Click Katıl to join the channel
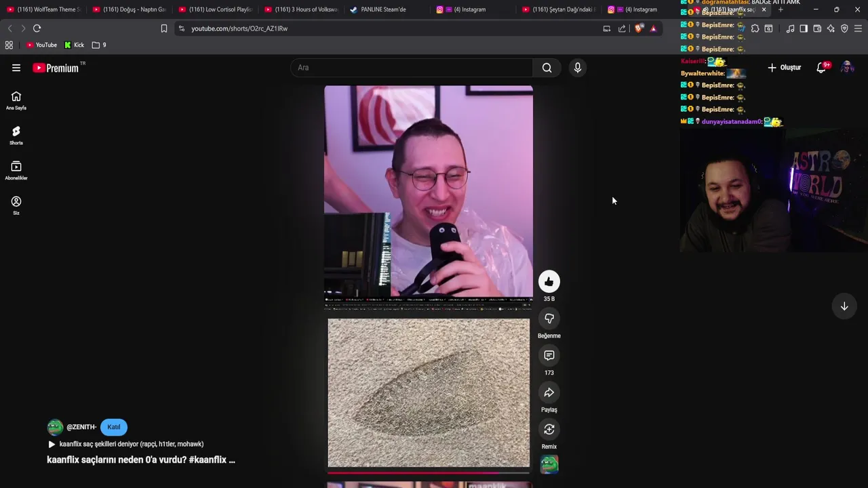This screenshot has width=868, height=488. [113, 427]
